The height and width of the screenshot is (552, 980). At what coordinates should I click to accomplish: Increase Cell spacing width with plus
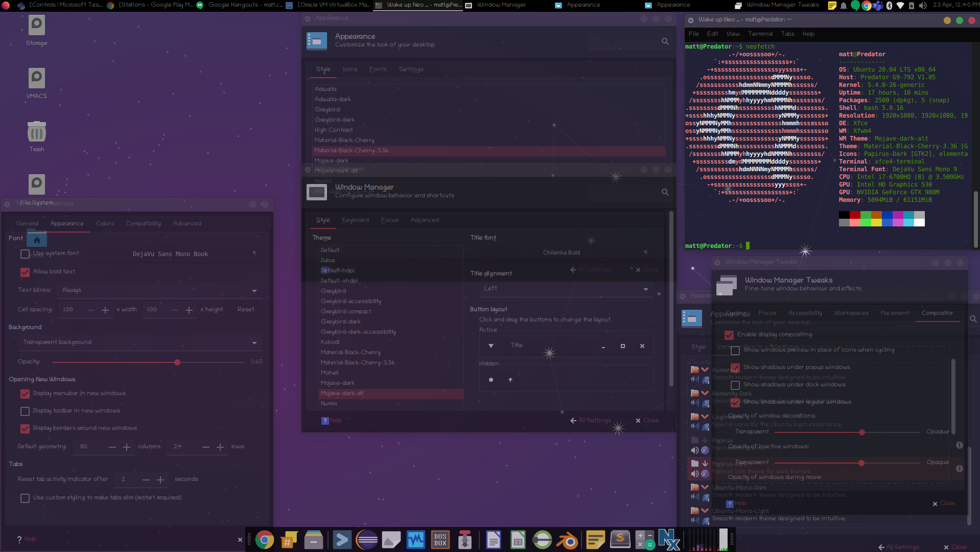point(105,310)
